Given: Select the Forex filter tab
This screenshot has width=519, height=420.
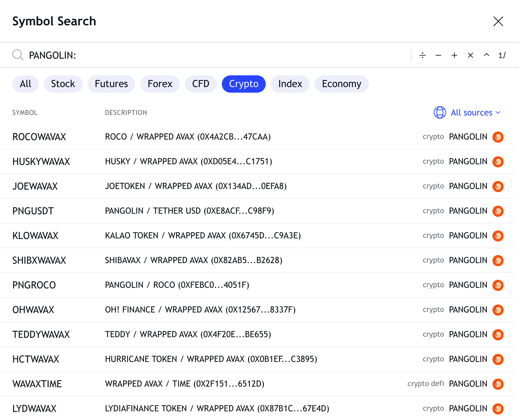Looking at the screenshot, I should pyautogui.click(x=160, y=84).
